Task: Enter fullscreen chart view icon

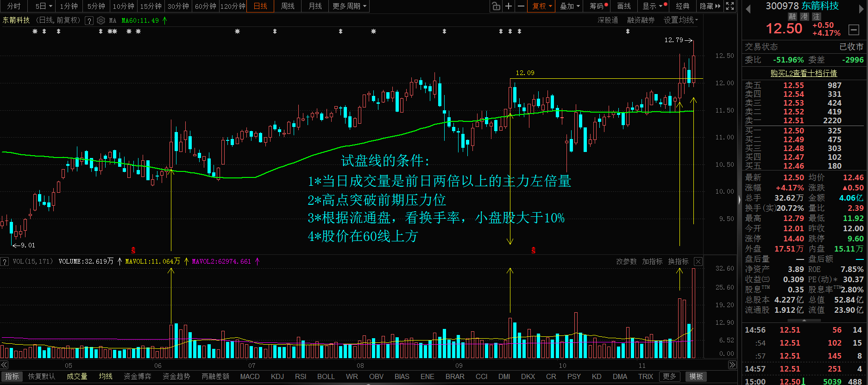Action: 730,6
